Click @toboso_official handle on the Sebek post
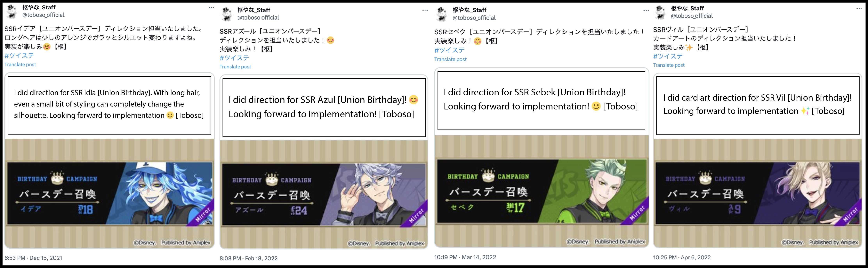This screenshot has width=868, height=268. [x=474, y=18]
